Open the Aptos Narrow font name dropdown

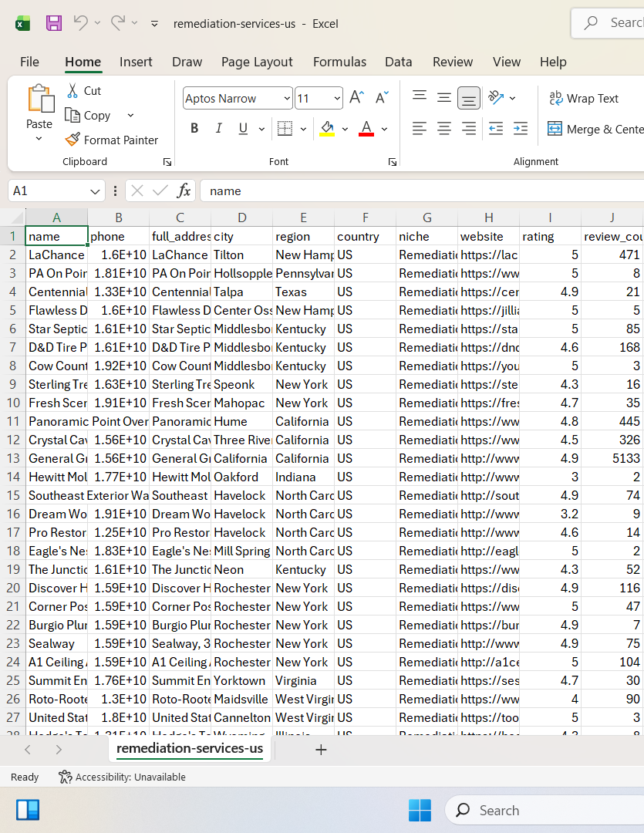click(x=287, y=98)
